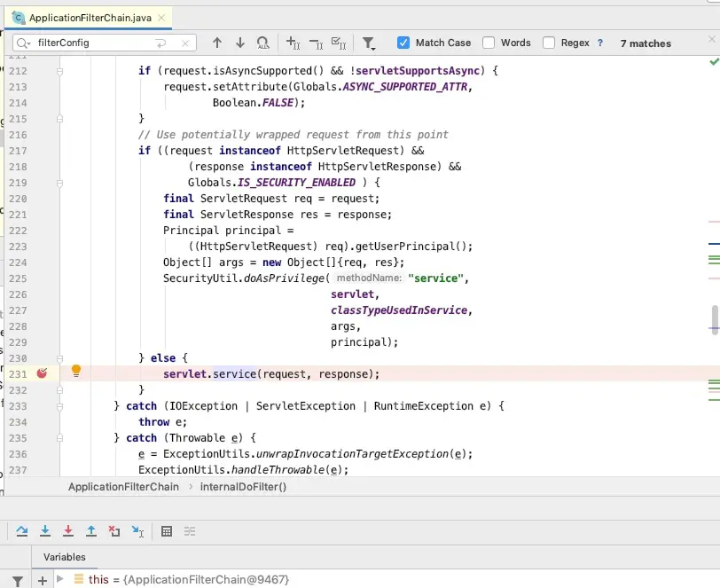The height and width of the screenshot is (588, 720).
Task: Open regex help question mark
Action: 600,43
